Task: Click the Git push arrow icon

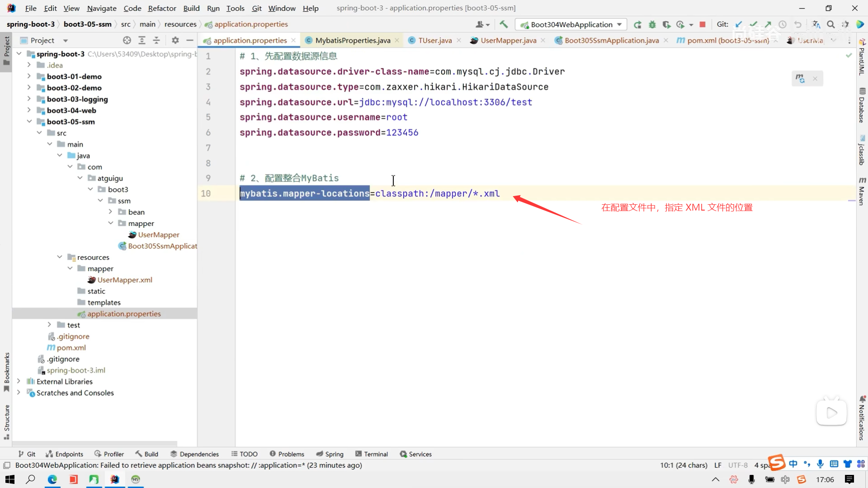Action: coord(768,24)
